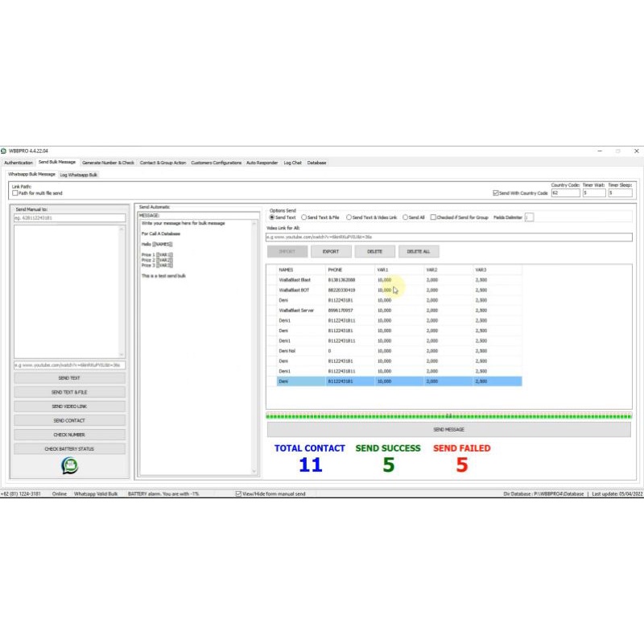Choose the Send All option

pyautogui.click(x=406, y=217)
